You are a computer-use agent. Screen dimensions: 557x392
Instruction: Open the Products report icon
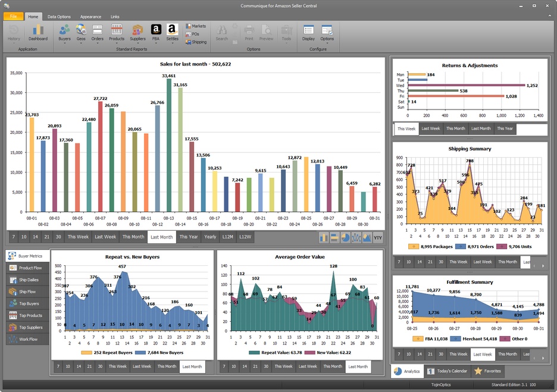[x=117, y=33]
